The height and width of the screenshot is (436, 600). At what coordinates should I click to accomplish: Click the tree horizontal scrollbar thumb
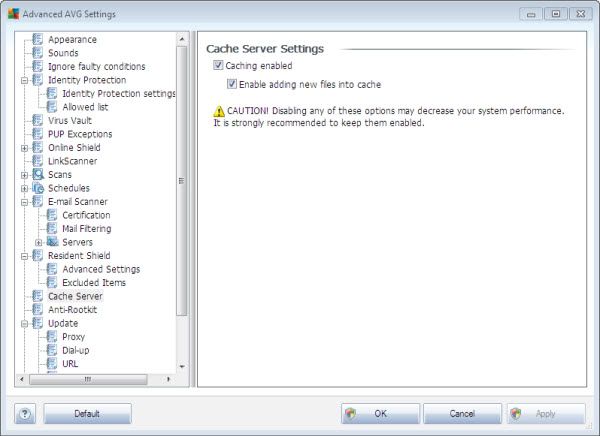pyautogui.click(x=88, y=379)
